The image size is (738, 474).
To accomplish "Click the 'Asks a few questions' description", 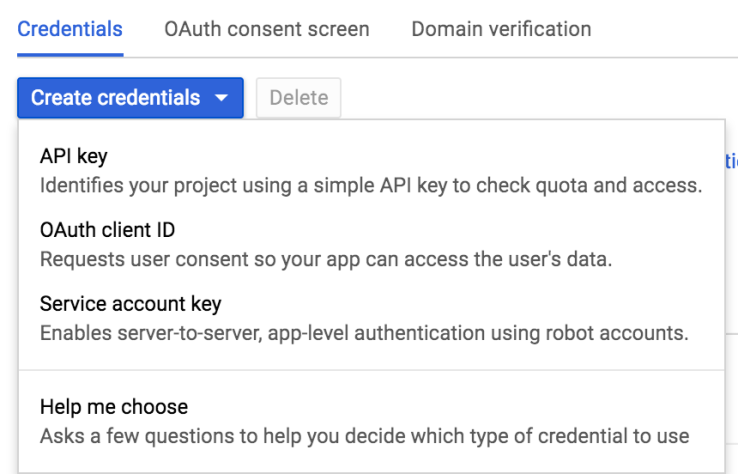I will click(x=364, y=436).
